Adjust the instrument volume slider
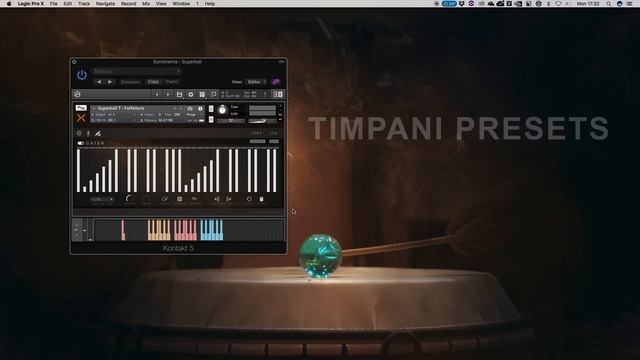 (262, 121)
